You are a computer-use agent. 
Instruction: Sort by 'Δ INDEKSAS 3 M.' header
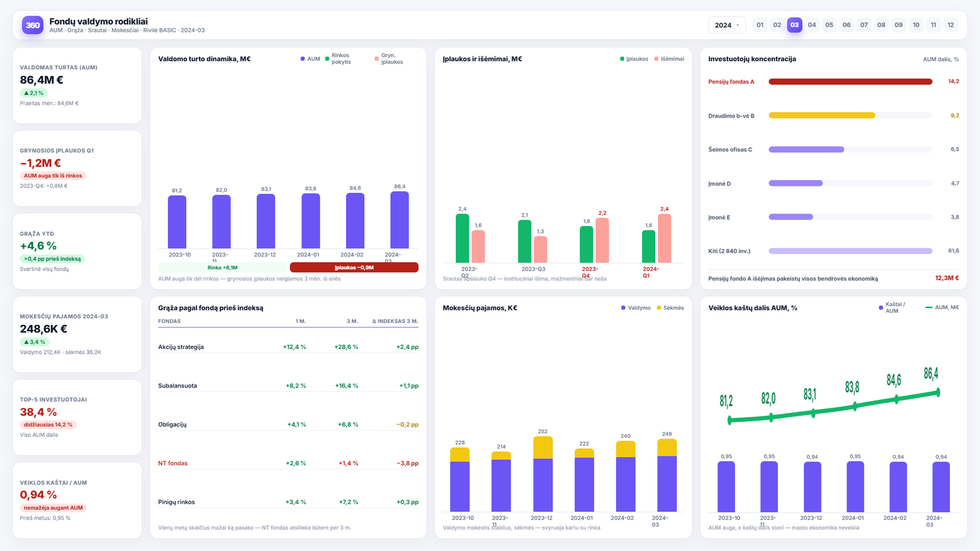pyautogui.click(x=395, y=321)
